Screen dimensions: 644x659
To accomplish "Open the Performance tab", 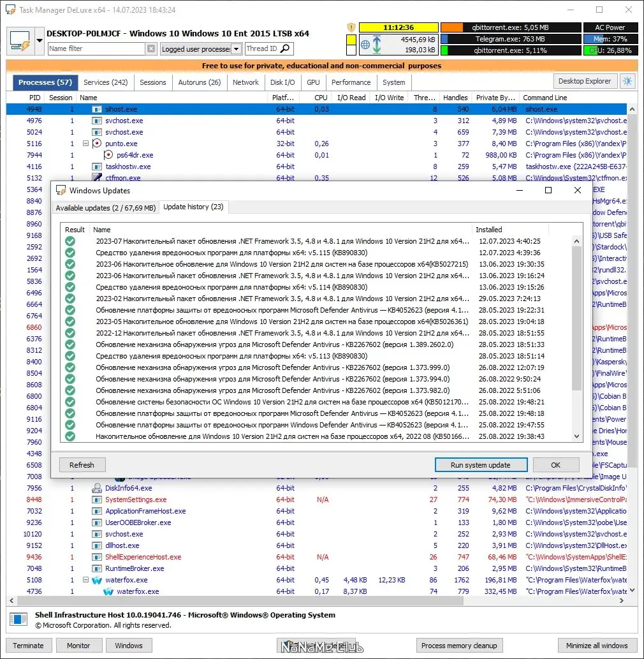I will point(351,82).
